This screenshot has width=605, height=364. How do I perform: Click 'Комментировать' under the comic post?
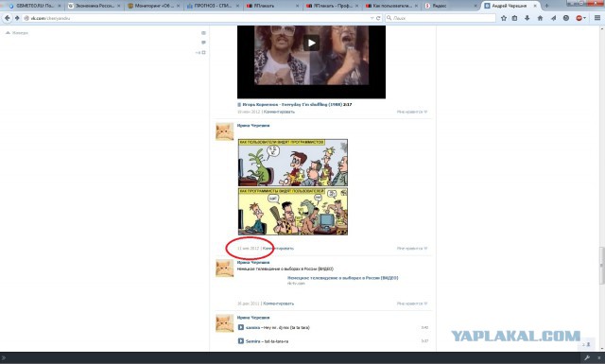pos(278,249)
